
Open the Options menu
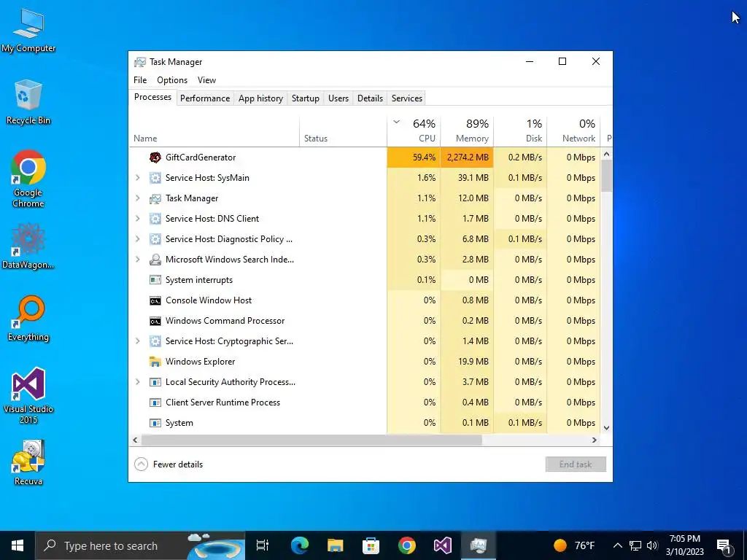(x=172, y=80)
